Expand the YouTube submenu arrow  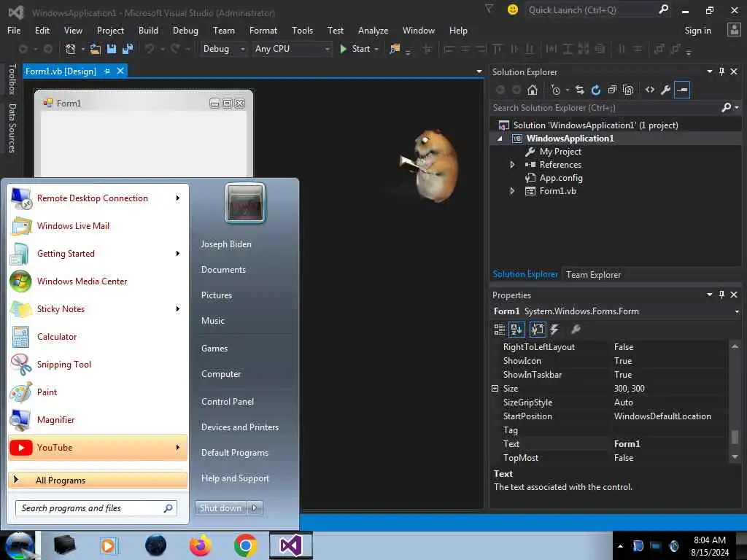(178, 448)
